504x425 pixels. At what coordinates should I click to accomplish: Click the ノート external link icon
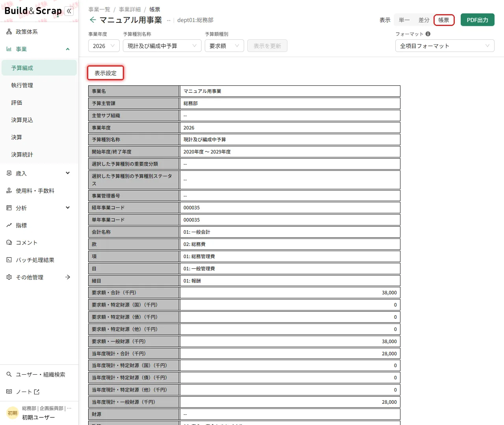click(37, 392)
